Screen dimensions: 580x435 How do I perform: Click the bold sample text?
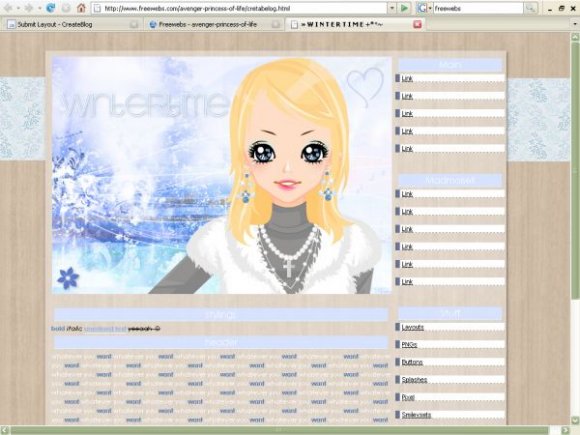(x=57, y=328)
